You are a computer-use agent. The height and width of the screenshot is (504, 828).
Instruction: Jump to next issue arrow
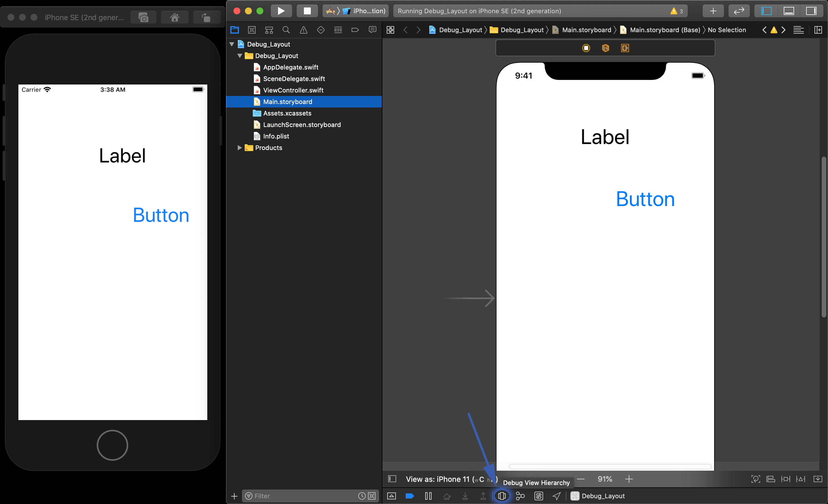784,30
